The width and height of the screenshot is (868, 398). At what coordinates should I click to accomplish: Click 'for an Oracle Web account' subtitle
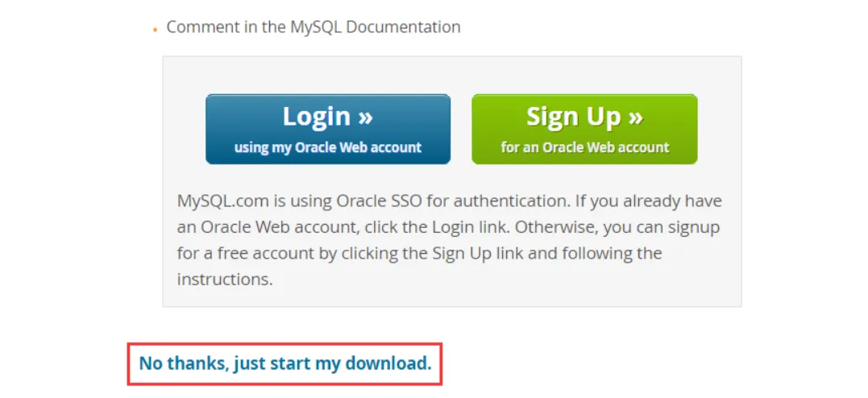click(584, 147)
